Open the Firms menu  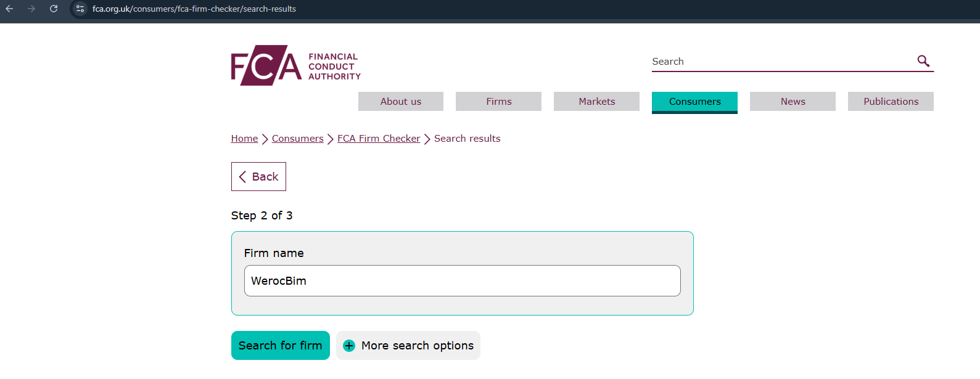(498, 102)
